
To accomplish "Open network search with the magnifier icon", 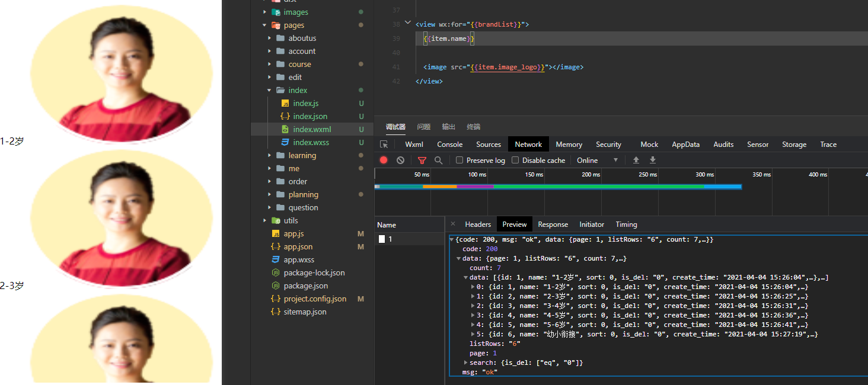I will [438, 160].
